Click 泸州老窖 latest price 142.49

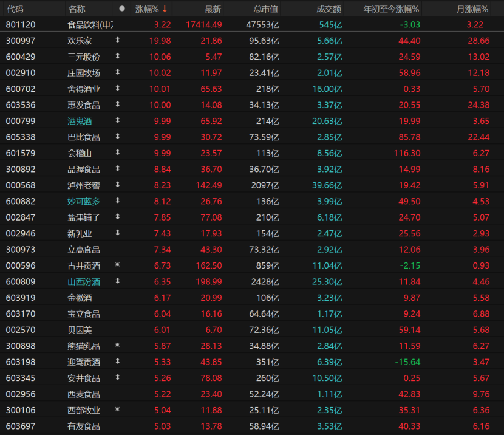(209, 185)
